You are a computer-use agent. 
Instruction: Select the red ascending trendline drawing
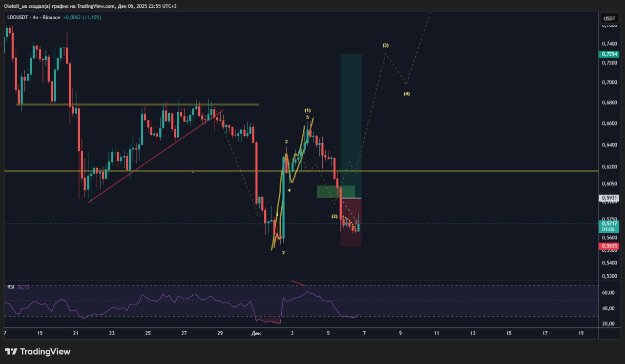click(155, 156)
